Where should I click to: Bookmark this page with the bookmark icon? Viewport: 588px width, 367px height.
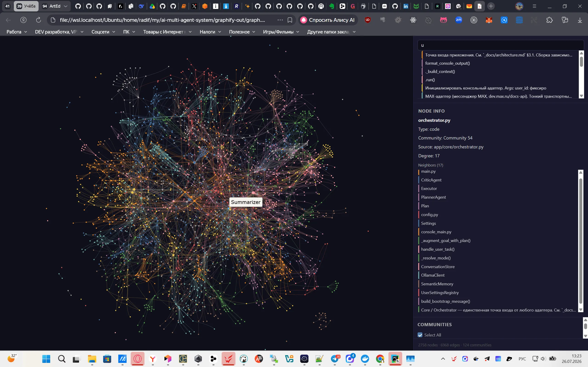click(290, 20)
